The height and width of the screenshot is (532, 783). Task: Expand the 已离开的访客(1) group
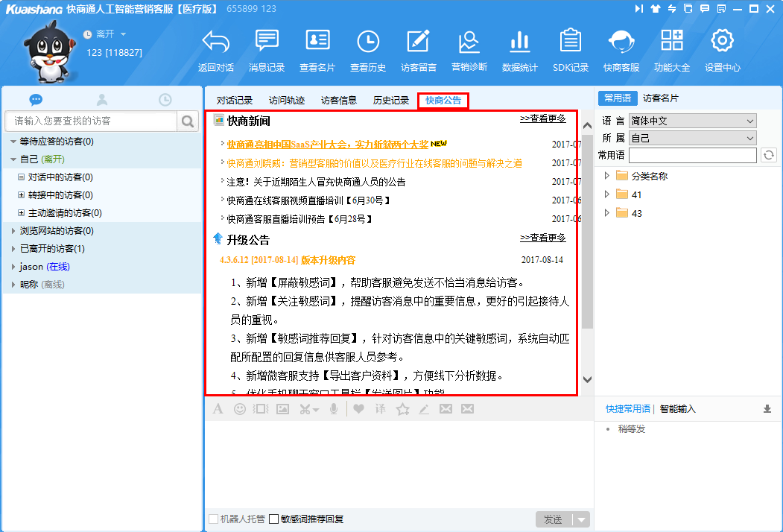coord(13,249)
